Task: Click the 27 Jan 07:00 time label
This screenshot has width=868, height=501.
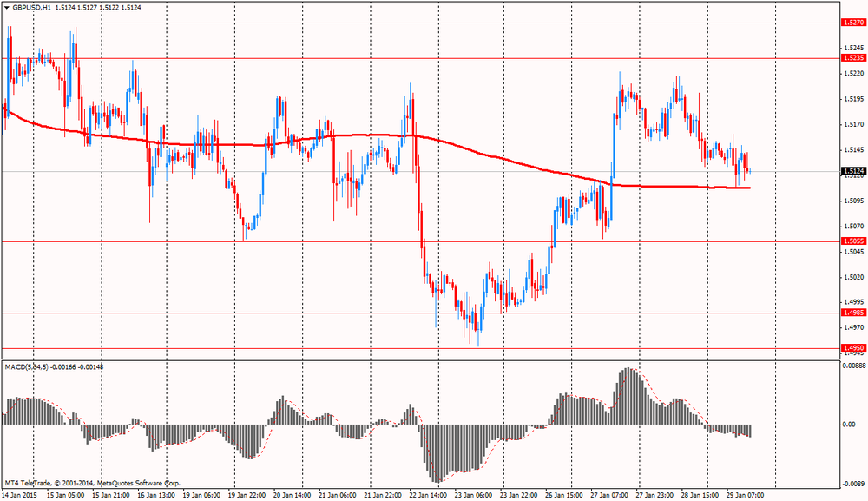Action: point(609,496)
